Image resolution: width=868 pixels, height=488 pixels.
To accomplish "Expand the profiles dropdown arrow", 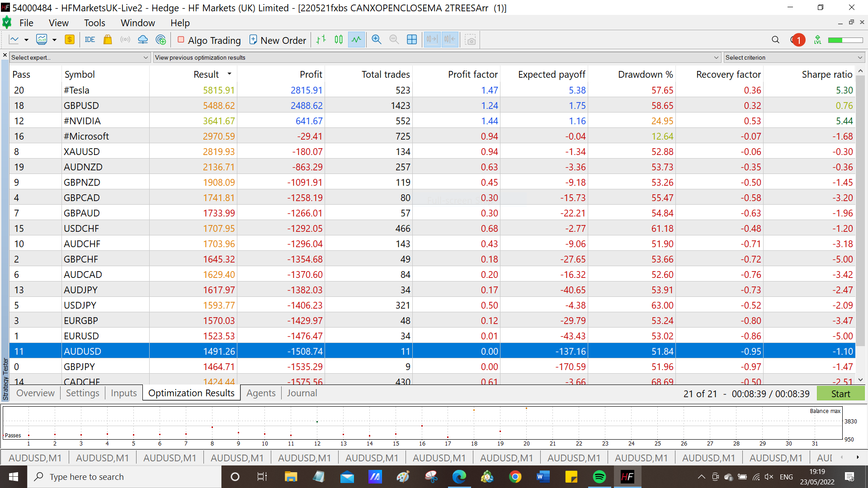I will pos(54,40).
